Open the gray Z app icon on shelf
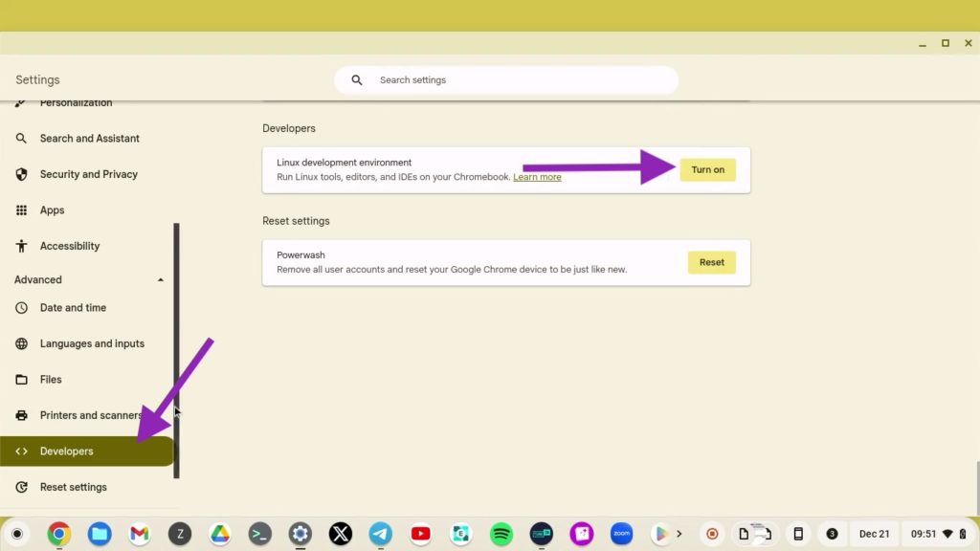This screenshot has width=980, height=551. (180, 534)
